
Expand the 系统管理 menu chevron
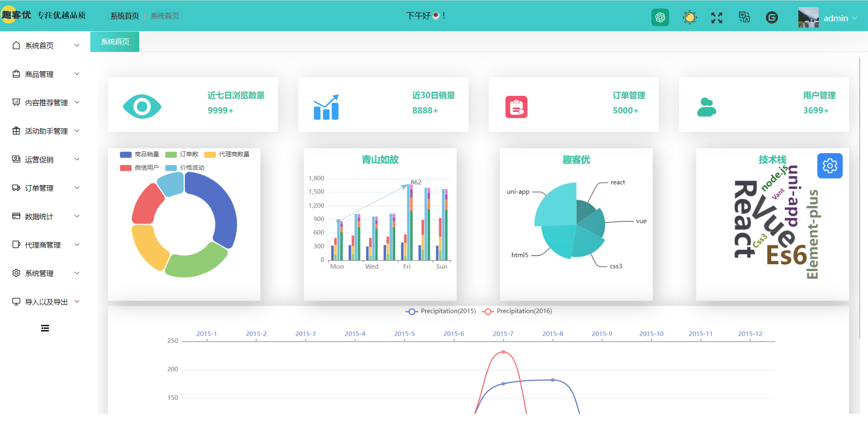pos(77,273)
